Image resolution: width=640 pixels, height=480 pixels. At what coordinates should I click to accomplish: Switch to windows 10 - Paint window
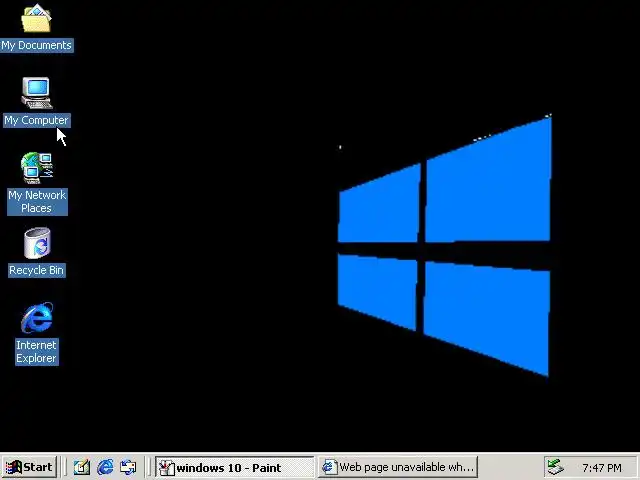tap(235, 467)
